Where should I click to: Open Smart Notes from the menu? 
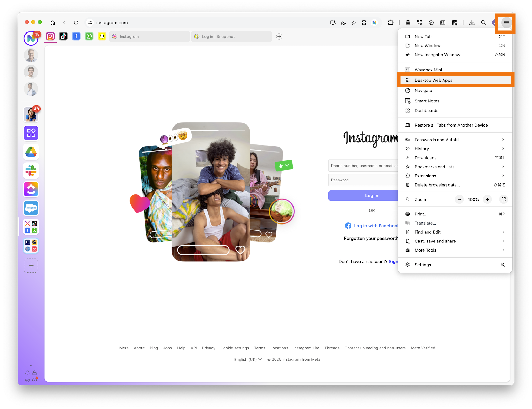(455, 101)
